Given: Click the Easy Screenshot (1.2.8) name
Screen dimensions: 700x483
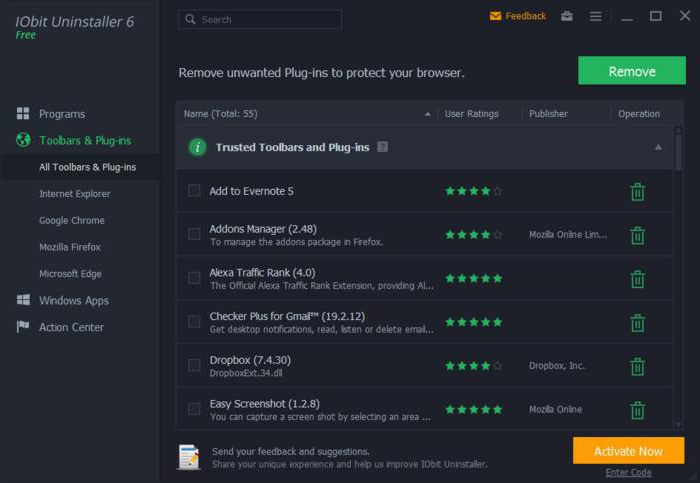Looking at the screenshot, I should click(x=265, y=404).
